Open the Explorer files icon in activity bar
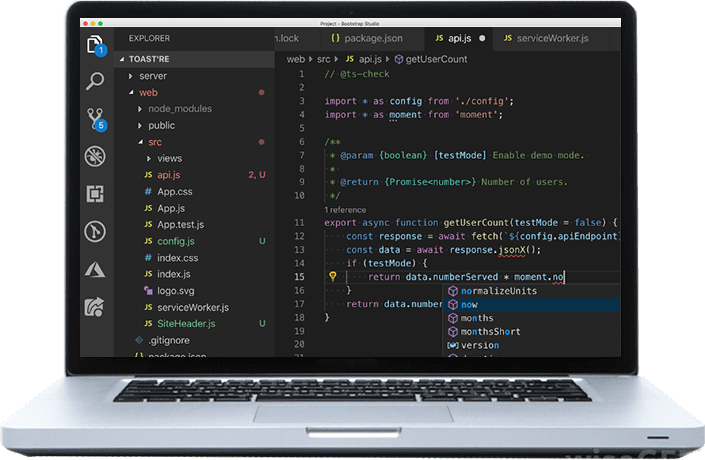Screen dimensions: 705x460 [95, 45]
